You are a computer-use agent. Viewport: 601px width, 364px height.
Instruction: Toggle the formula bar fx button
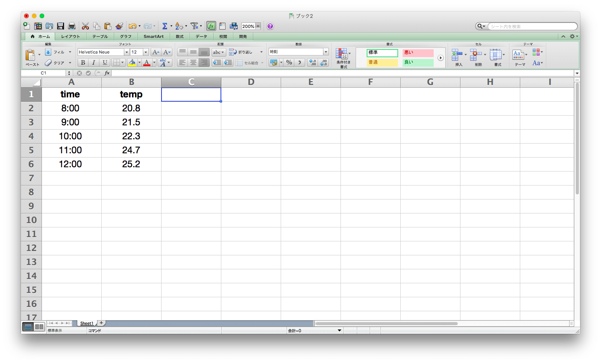pos(211,26)
